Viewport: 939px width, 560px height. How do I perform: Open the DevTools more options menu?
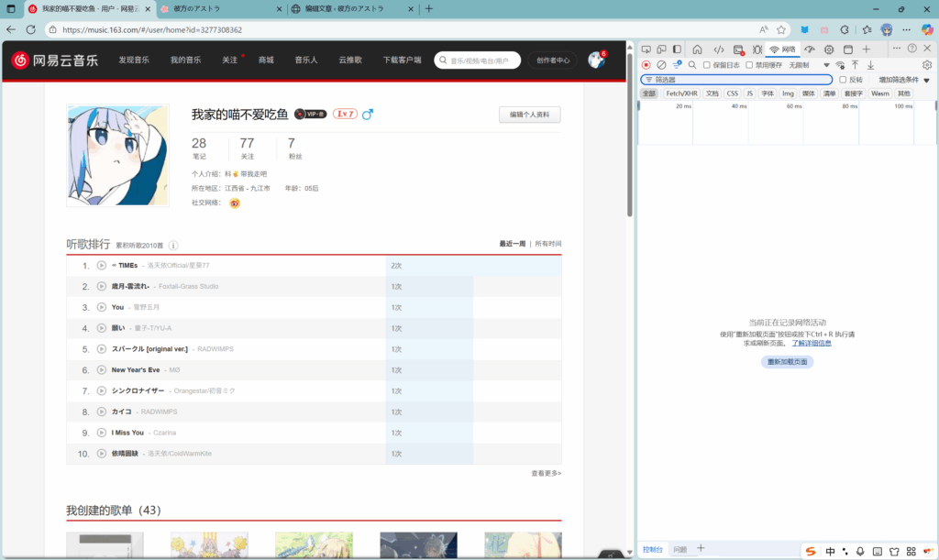[897, 49]
